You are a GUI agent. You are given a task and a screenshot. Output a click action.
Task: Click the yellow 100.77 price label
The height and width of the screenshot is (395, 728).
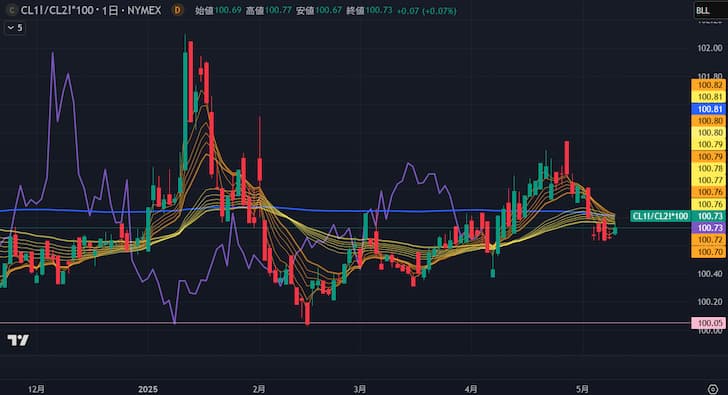tap(709, 180)
